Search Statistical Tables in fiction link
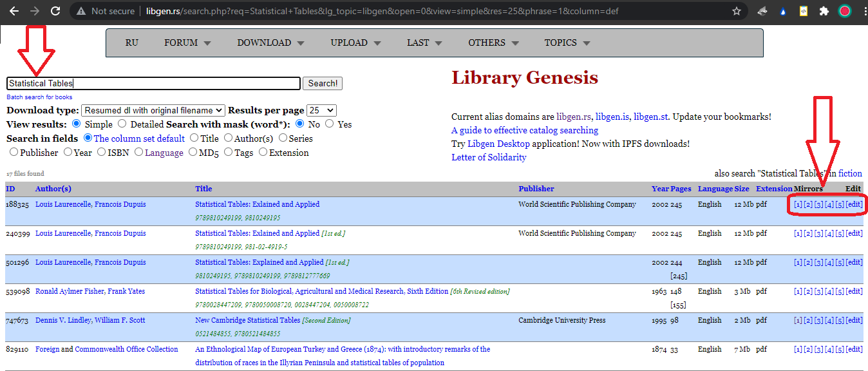The height and width of the screenshot is (371, 868). pyautogui.click(x=850, y=173)
